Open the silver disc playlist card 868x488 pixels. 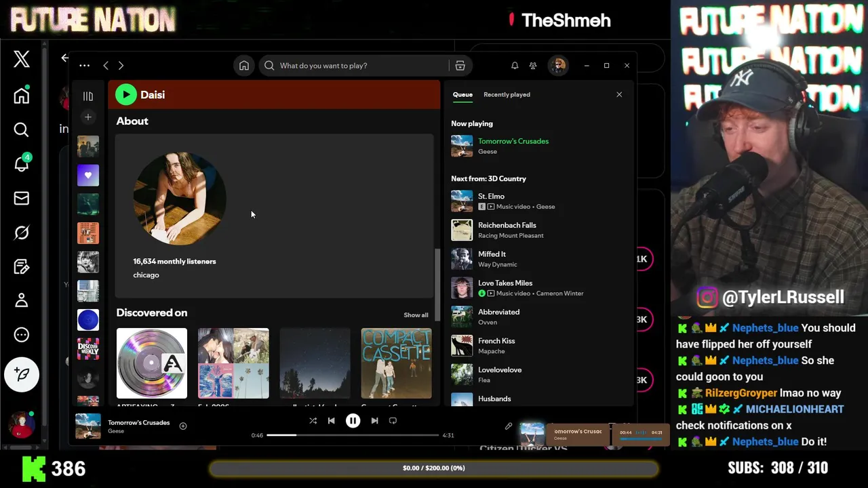point(152,363)
